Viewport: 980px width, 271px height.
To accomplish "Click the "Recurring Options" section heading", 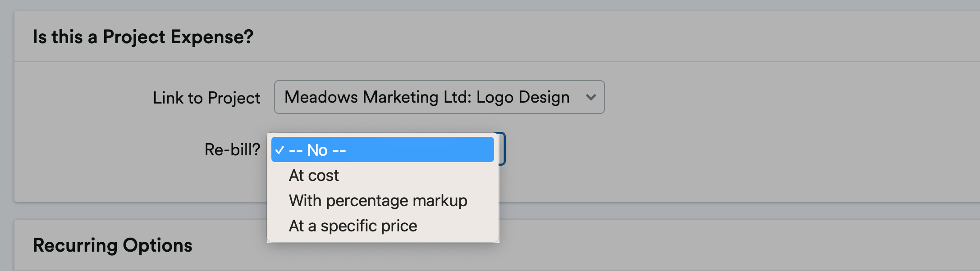I will (113, 245).
